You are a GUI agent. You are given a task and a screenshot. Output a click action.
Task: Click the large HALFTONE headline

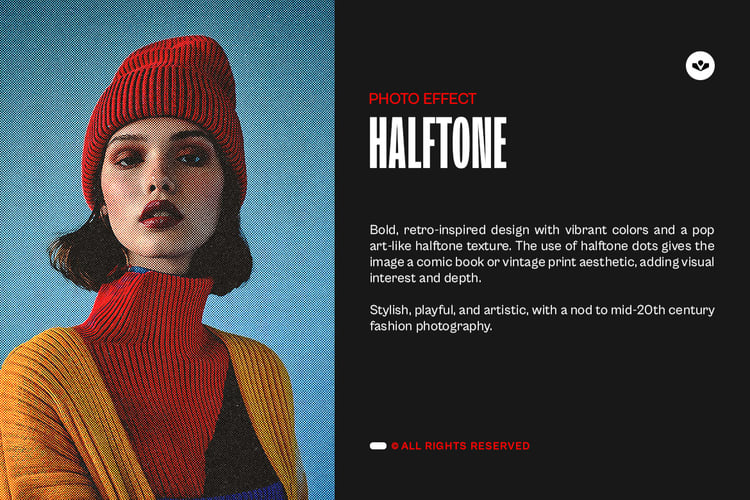click(x=438, y=143)
